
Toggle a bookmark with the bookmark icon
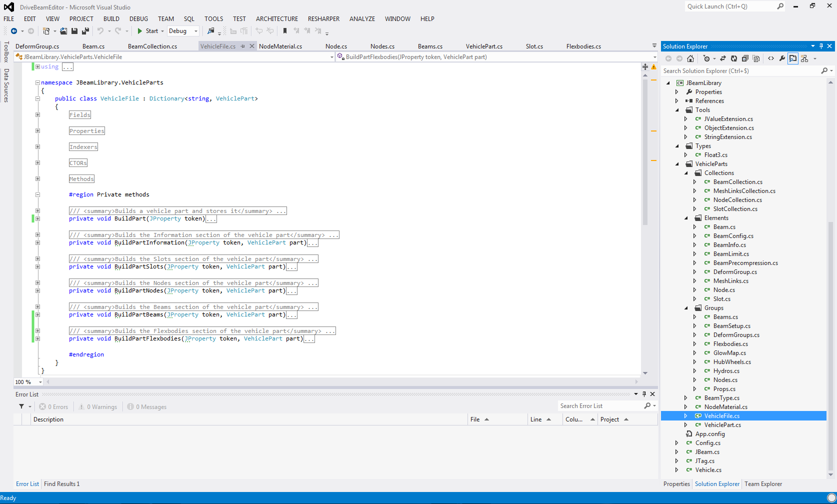[x=285, y=31]
